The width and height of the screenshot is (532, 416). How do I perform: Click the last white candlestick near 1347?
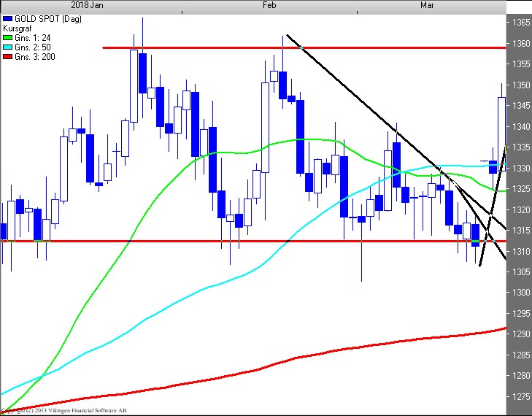point(502,134)
